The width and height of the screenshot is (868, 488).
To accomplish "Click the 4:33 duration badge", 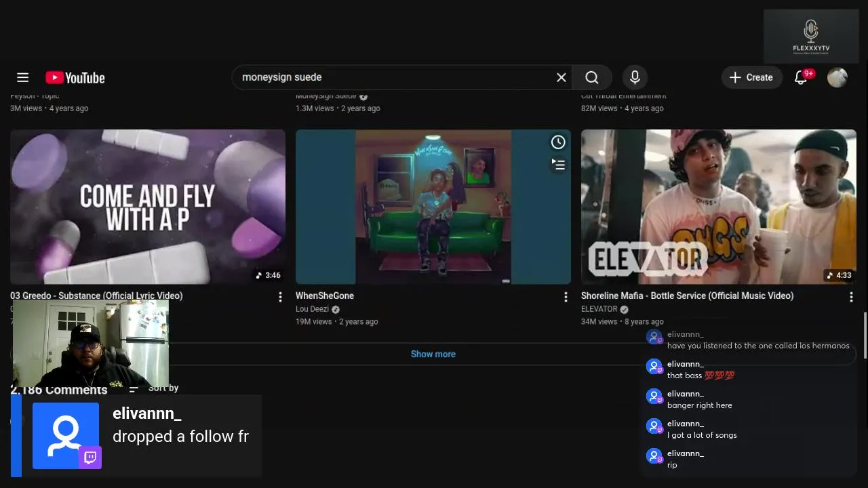I will point(839,275).
